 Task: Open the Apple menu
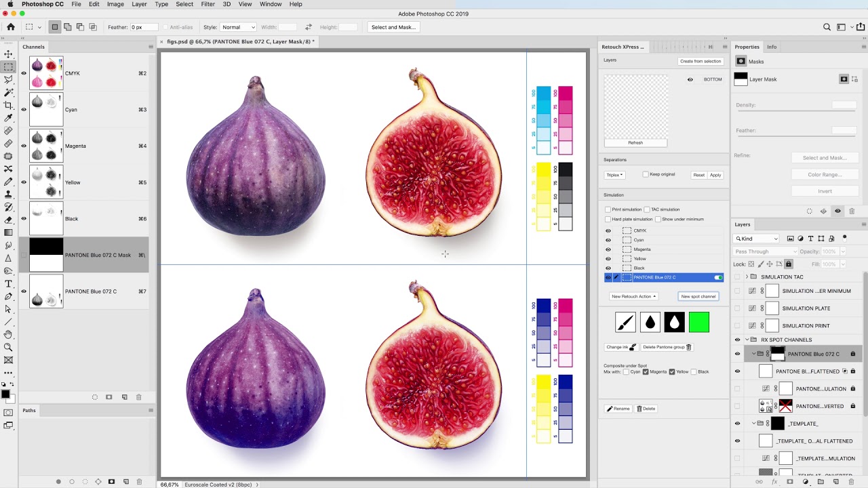point(10,4)
